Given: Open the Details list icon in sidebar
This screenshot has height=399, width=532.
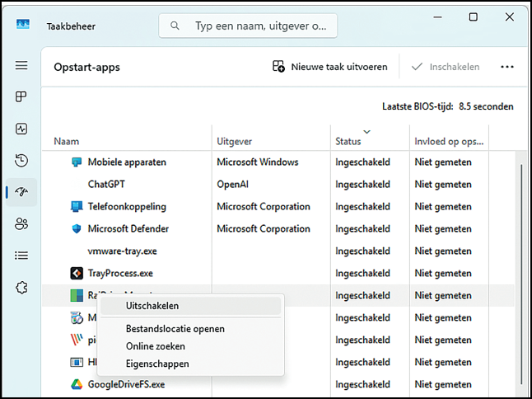Looking at the screenshot, I should point(21,256).
